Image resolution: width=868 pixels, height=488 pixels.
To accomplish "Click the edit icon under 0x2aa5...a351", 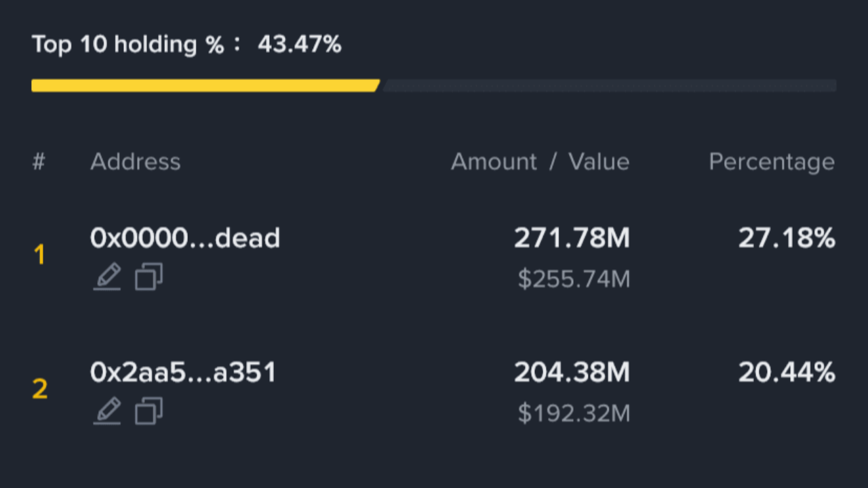I will point(107,411).
